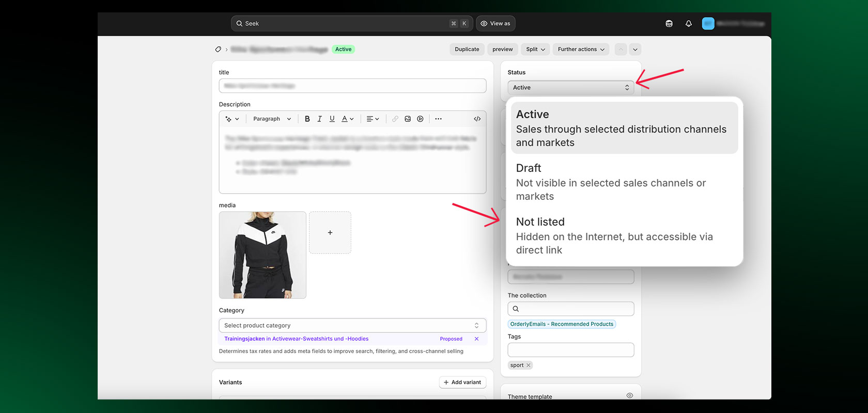Open the text color picker
Screen dimensions: 868x413
pyautogui.click(x=347, y=119)
